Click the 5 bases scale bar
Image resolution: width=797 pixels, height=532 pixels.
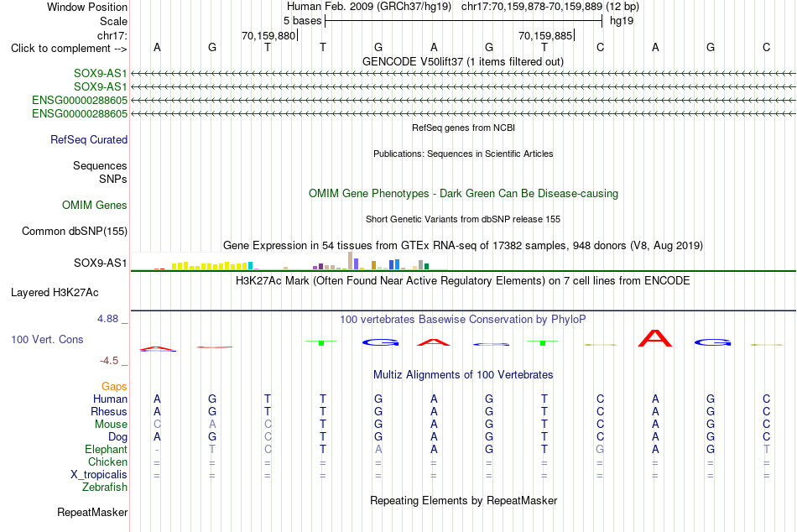coord(464,21)
